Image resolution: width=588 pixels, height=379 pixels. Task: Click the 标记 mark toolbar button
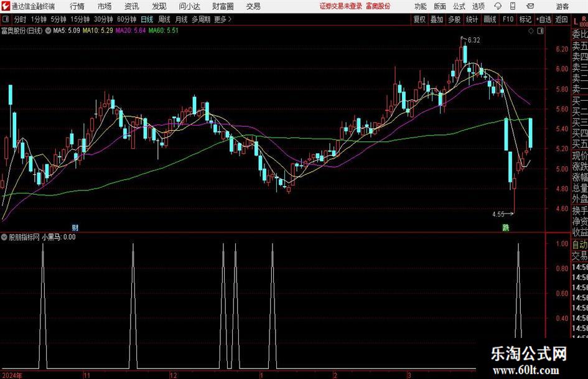pyautogui.click(x=525, y=19)
